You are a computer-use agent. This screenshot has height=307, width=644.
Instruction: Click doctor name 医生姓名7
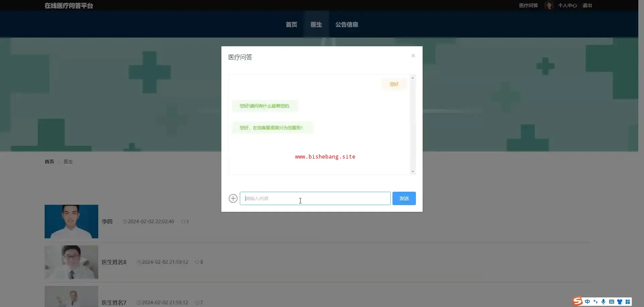point(114,303)
